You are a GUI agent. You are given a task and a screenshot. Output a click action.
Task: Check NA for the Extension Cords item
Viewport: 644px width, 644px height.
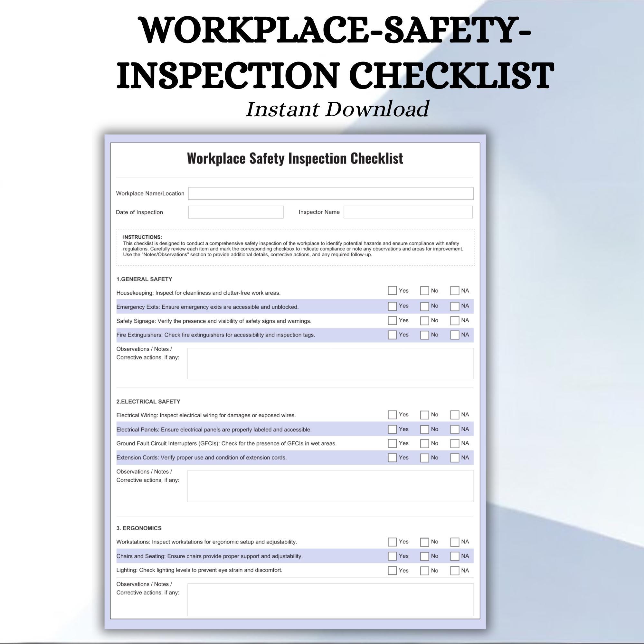click(x=455, y=457)
